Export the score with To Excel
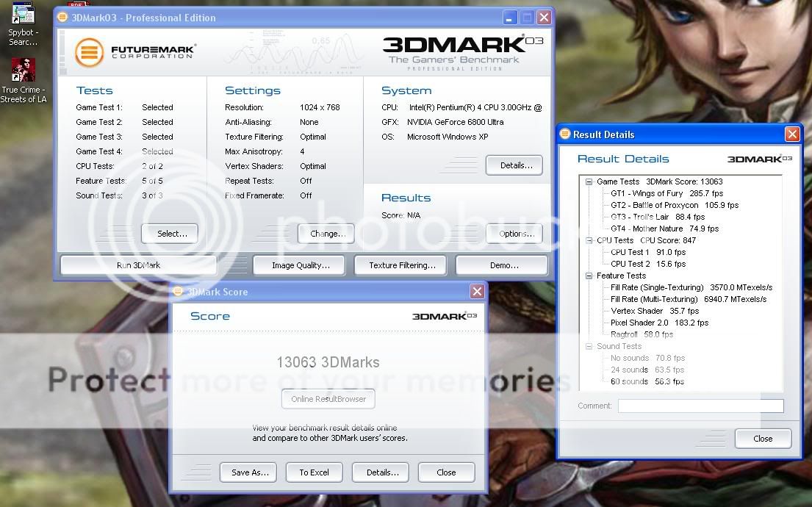The height and width of the screenshot is (507, 812). click(314, 472)
